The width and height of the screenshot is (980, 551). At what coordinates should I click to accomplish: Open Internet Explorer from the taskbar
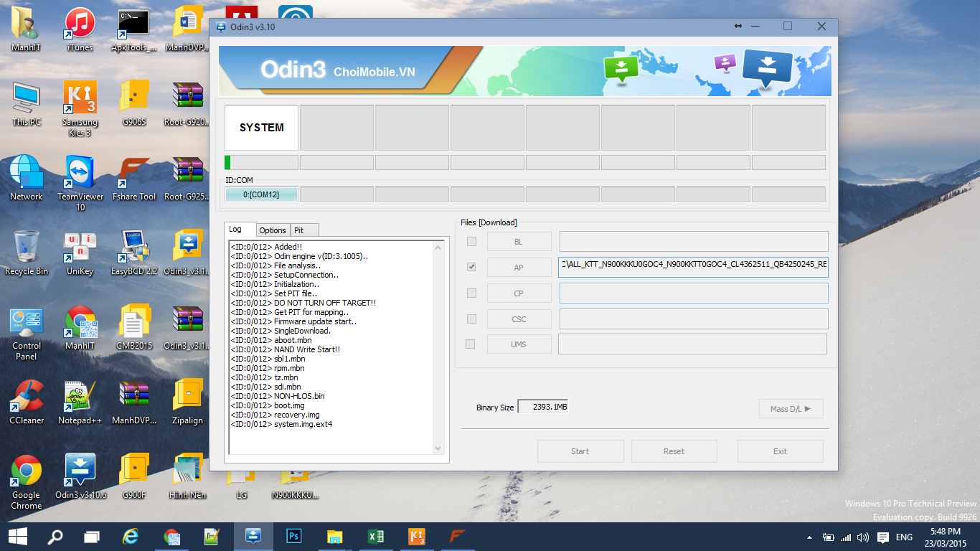click(130, 536)
